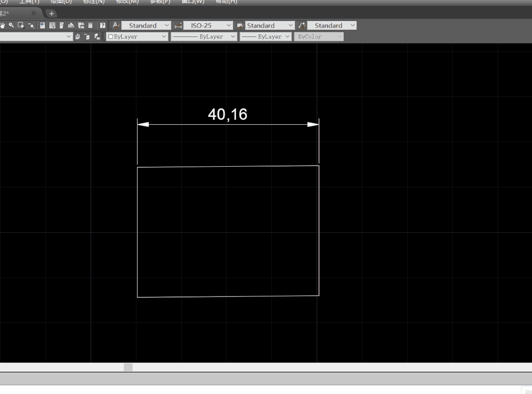Select the bottom edge of the rectangle
This screenshot has height=394, width=532.
point(228,296)
